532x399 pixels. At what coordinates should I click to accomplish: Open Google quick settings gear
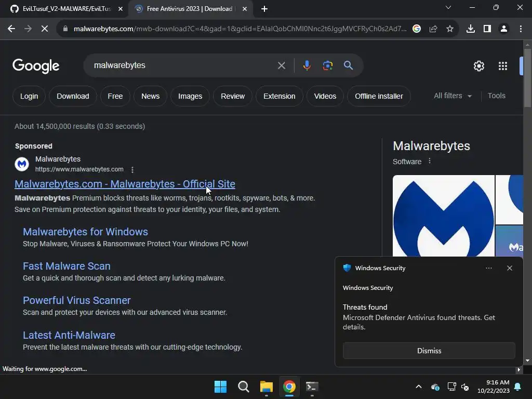[x=479, y=66]
